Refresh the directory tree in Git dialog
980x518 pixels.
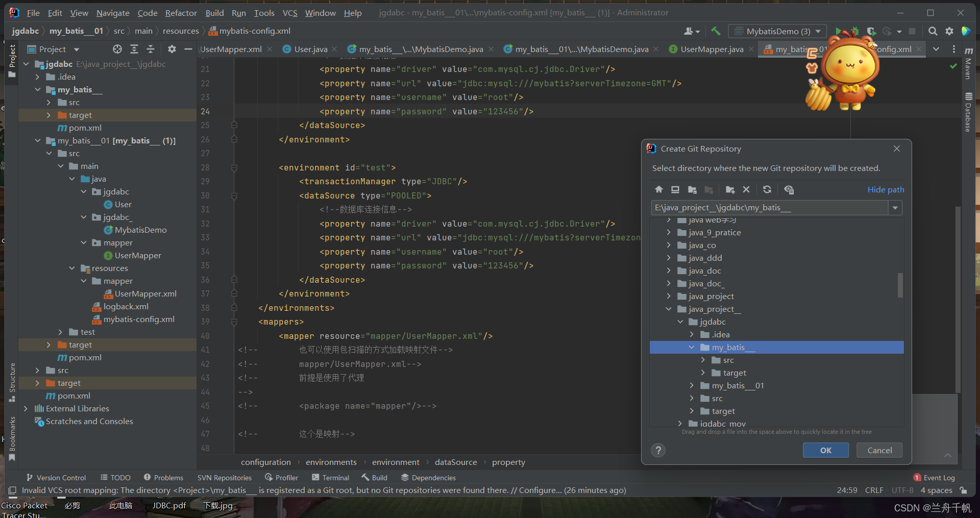pyautogui.click(x=767, y=190)
